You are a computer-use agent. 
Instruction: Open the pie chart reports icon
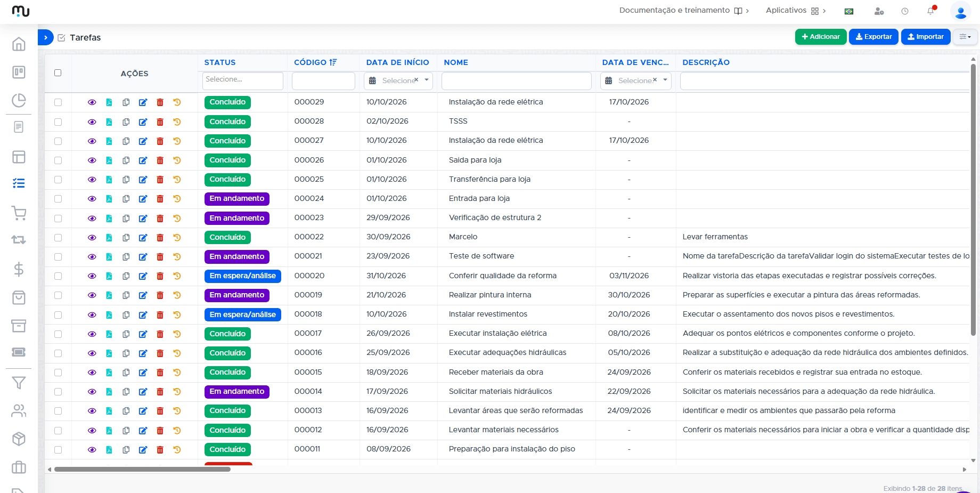pyautogui.click(x=19, y=100)
